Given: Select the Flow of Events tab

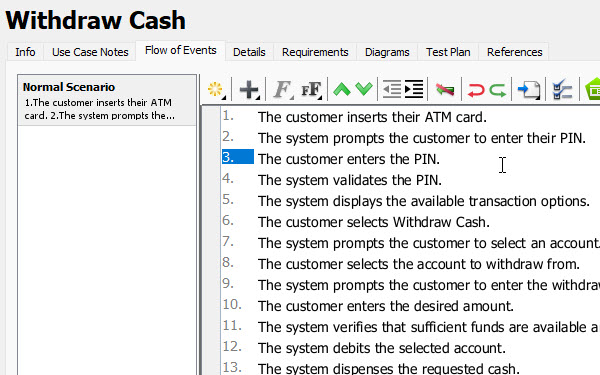Looking at the screenshot, I should pyautogui.click(x=181, y=51).
